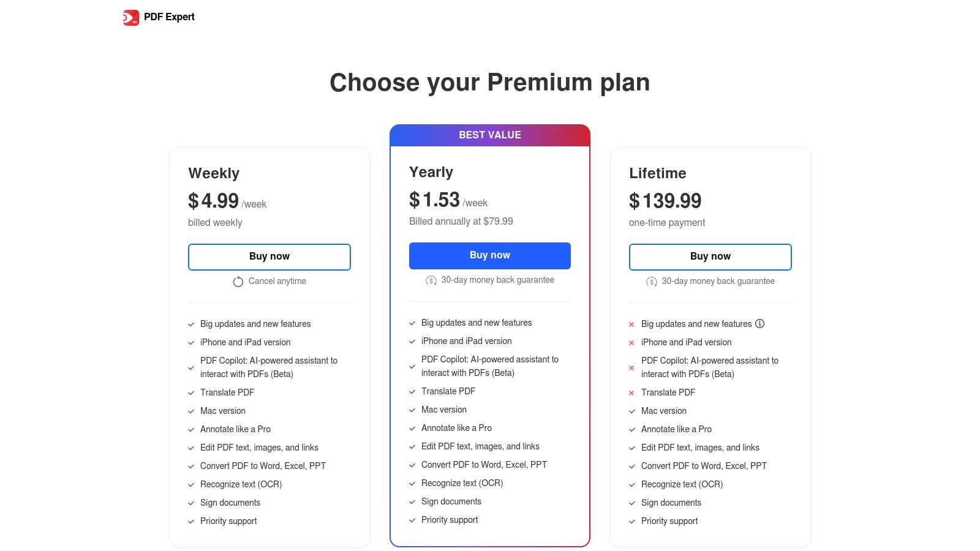Click the Lifetime money back guarantee icon

click(x=652, y=282)
